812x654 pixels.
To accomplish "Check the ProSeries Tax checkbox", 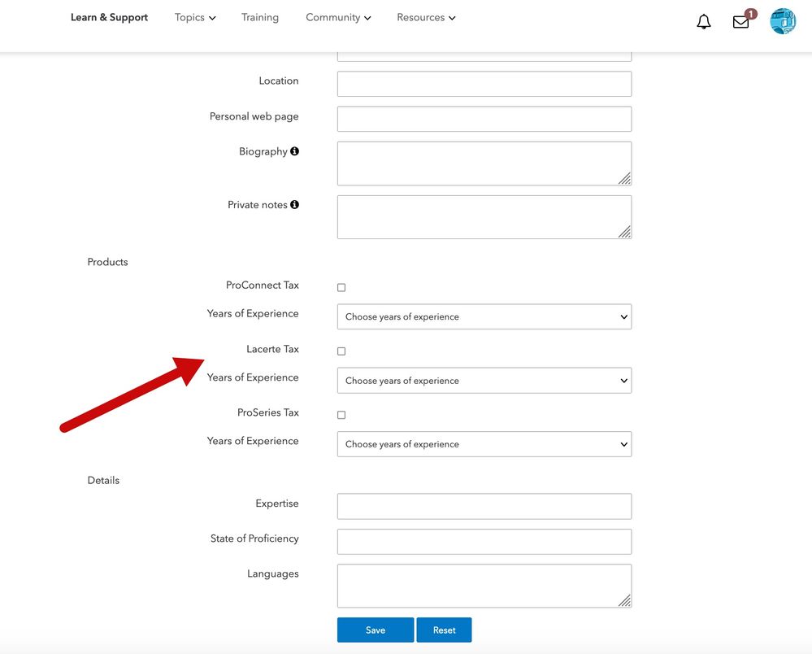I will tap(341, 415).
